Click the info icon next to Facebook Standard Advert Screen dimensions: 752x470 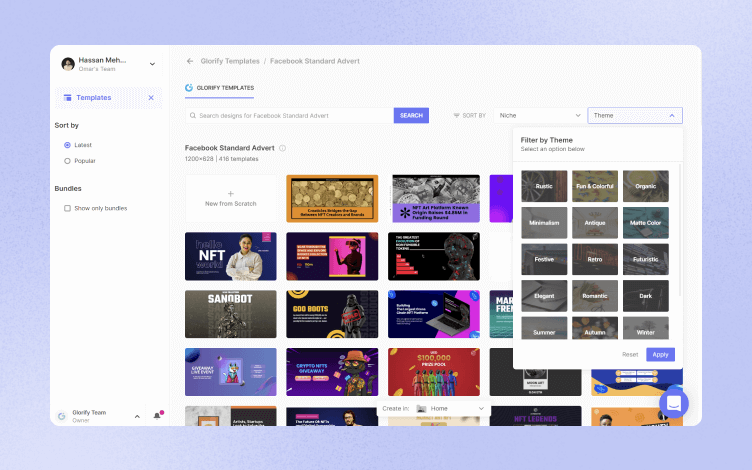point(282,148)
